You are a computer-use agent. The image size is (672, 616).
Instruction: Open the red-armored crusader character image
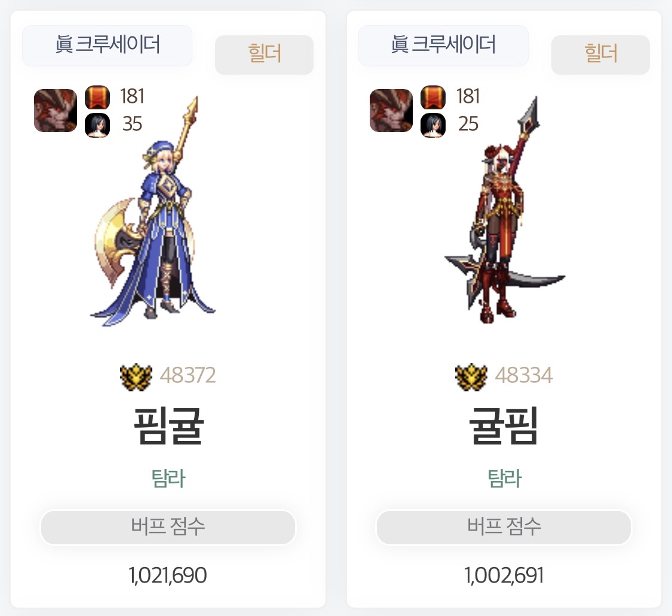504,210
